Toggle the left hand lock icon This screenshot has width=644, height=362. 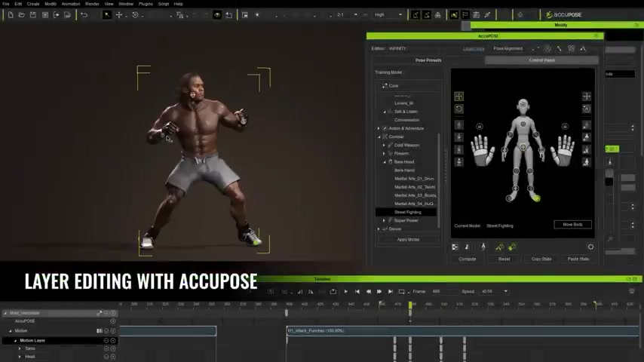tap(480, 126)
